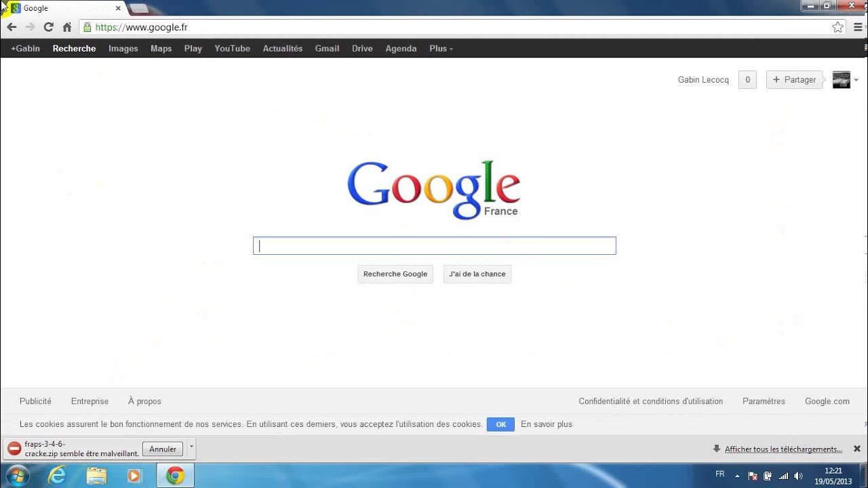
Task: Open Images in the Google bar
Action: [123, 48]
